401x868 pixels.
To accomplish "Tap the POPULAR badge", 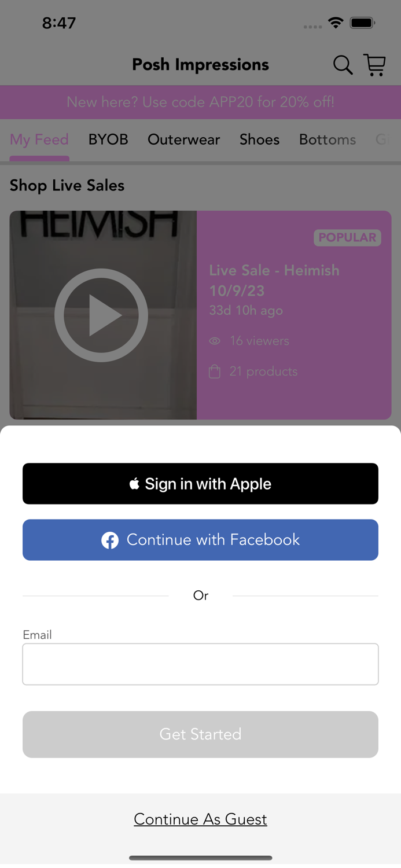I will tap(347, 237).
